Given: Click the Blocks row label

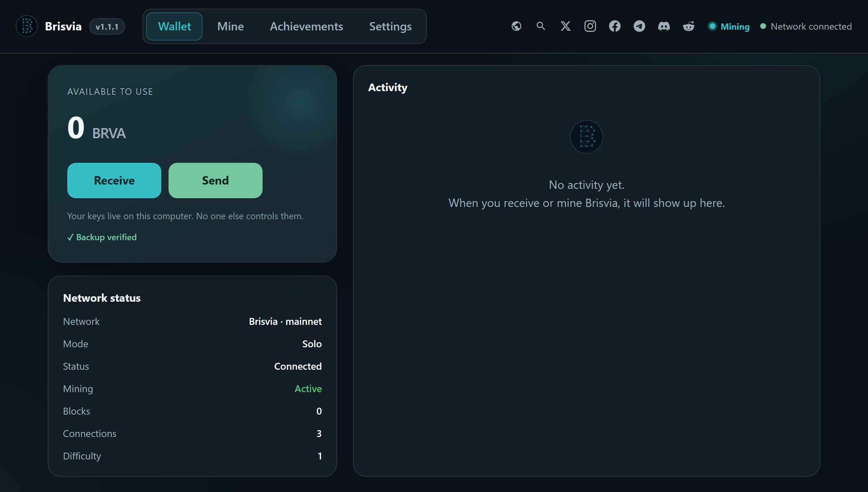Looking at the screenshot, I should (x=77, y=411).
